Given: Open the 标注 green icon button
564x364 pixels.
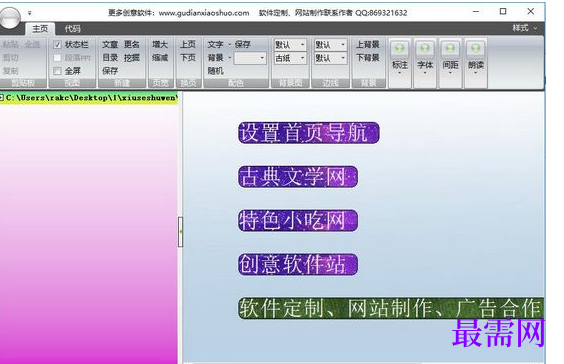Looking at the screenshot, I should click(400, 63).
